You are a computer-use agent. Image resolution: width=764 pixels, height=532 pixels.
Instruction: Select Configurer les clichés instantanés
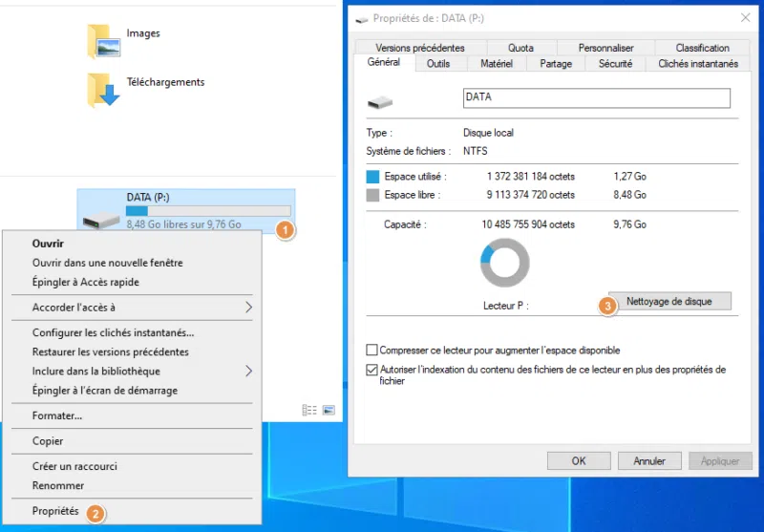pos(132,332)
